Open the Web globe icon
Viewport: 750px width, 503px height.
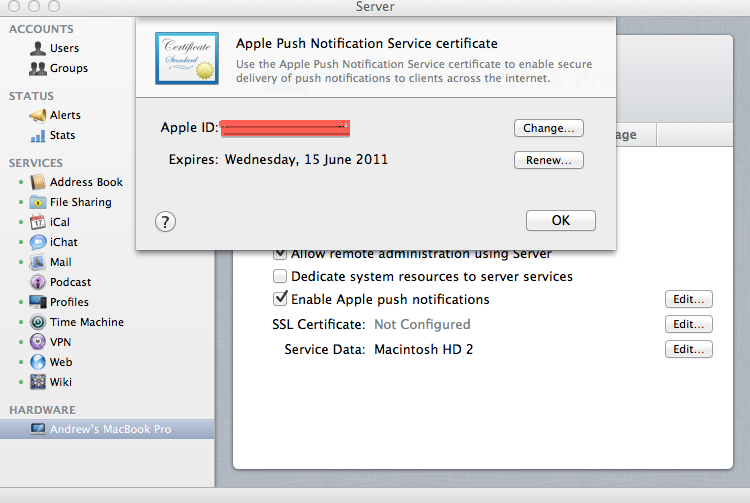click(x=38, y=362)
